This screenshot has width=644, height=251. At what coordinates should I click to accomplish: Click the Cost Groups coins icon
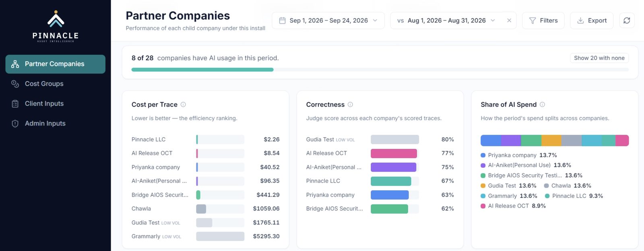pyautogui.click(x=15, y=84)
